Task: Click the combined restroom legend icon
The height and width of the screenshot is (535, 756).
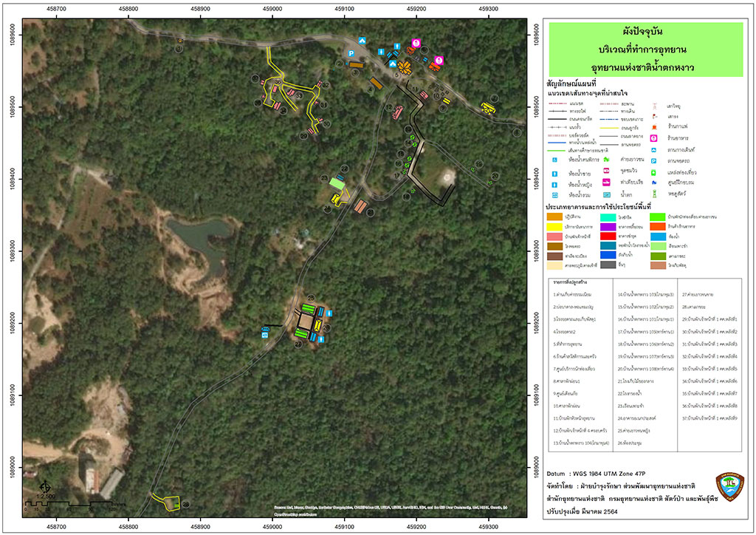Action: (x=555, y=195)
